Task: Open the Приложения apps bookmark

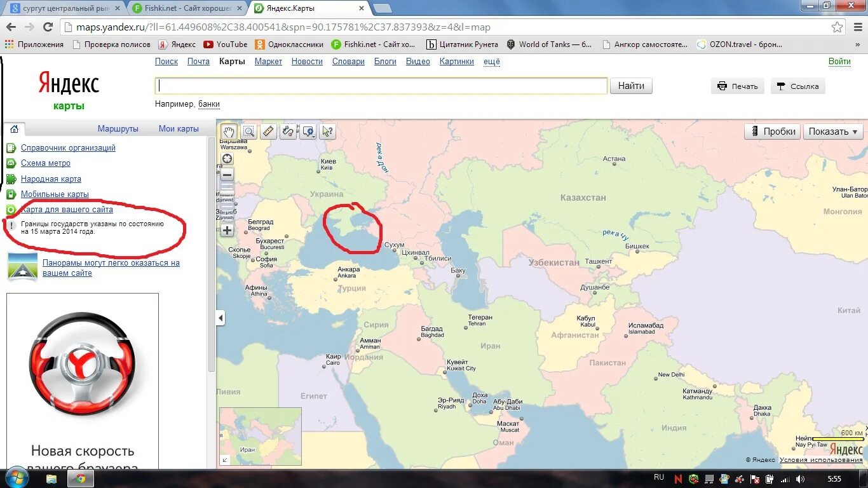Action: 34,44
